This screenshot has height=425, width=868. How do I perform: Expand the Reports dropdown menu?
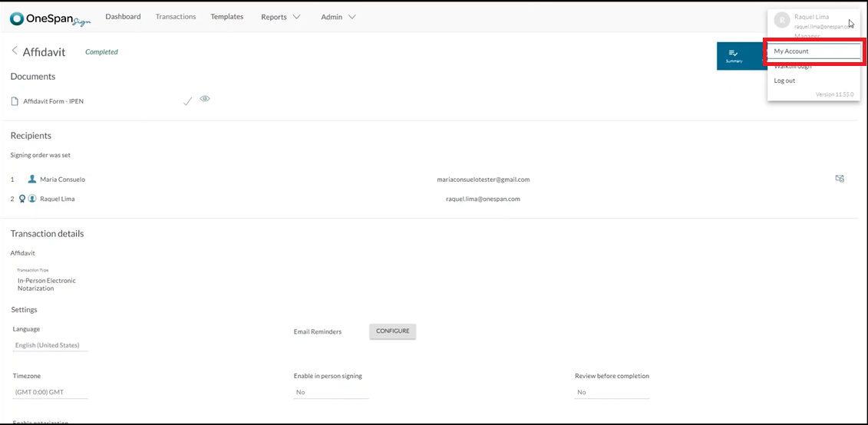pyautogui.click(x=281, y=17)
